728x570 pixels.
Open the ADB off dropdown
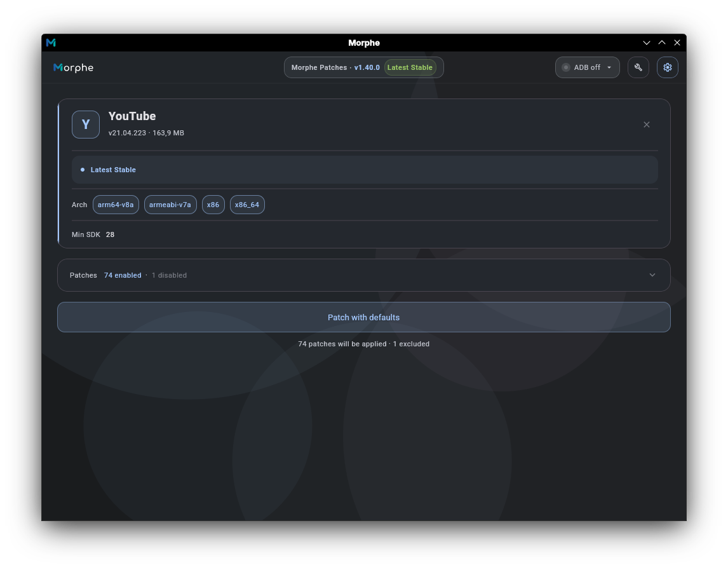pyautogui.click(x=587, y=67)
